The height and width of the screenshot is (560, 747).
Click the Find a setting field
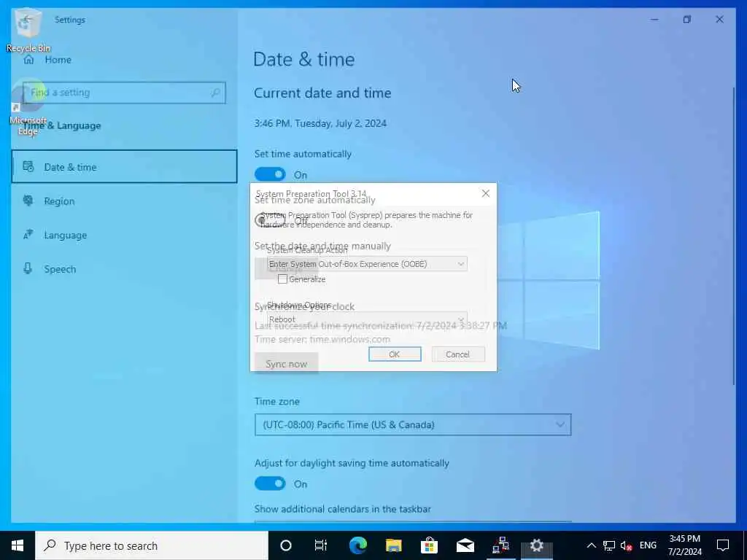click(124, 93)
